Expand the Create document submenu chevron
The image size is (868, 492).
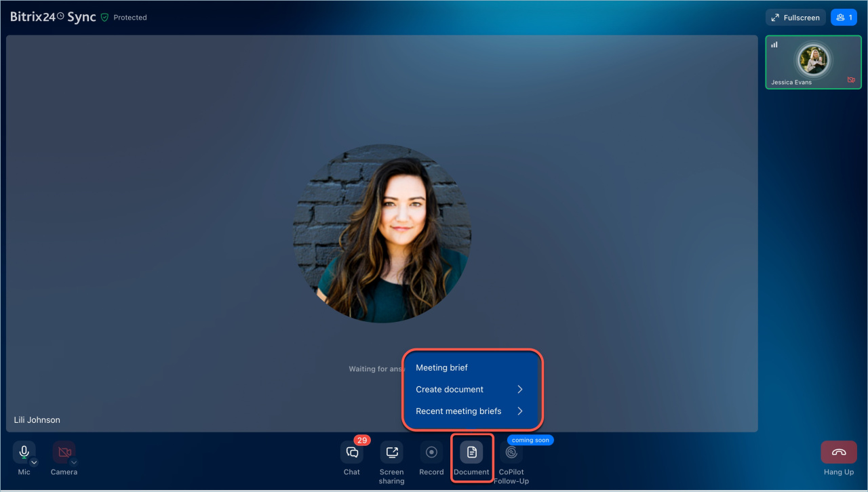[x=519, y=390]
